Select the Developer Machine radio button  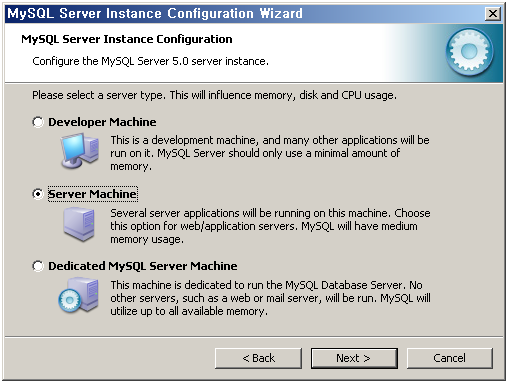click(38, 122)
